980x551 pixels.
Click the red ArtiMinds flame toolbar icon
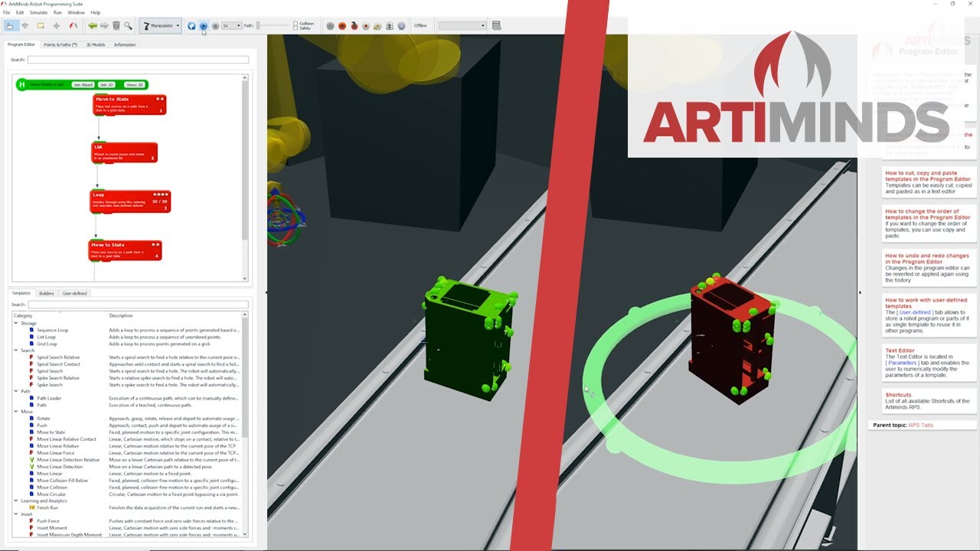tap(73, 25)
